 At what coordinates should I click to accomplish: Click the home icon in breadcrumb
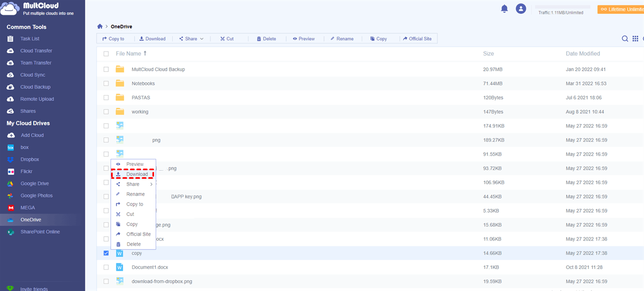(100, 26)
